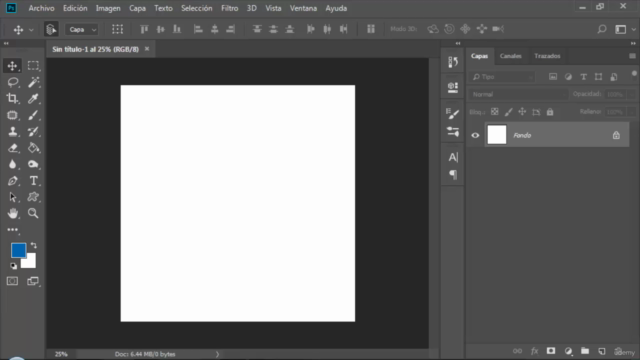The width and height of the screenshot is (640, 360).
Task: Create a new group folder
Action: coord(585,351)
